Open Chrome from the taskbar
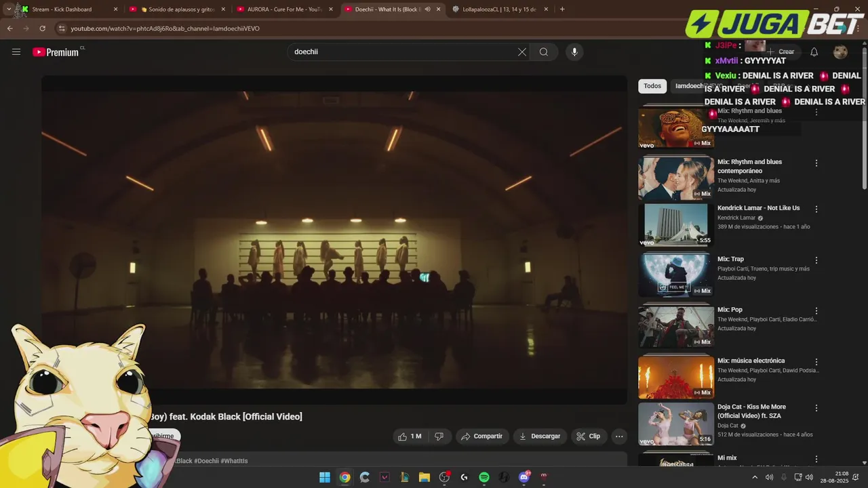The height and width of the screenshot is (488, 868). [x=344, y=477]
